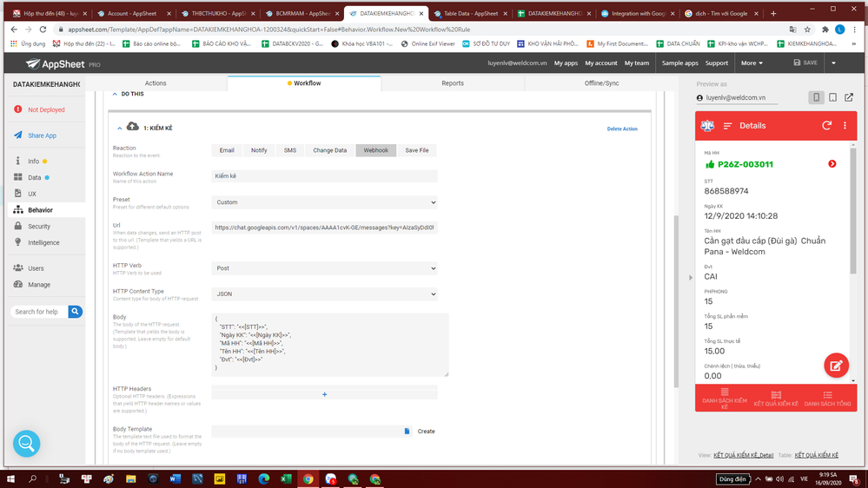The height and width of the screenshot is (488, 868).
Task: Open the Data section
Action: pyautogui.click(x=34, y=178)
